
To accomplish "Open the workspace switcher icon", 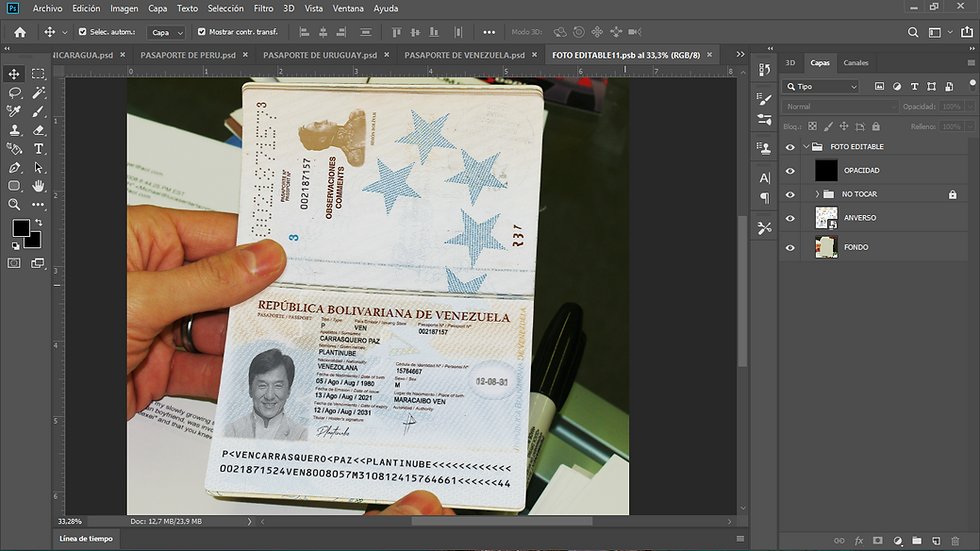I will point(934,32).
